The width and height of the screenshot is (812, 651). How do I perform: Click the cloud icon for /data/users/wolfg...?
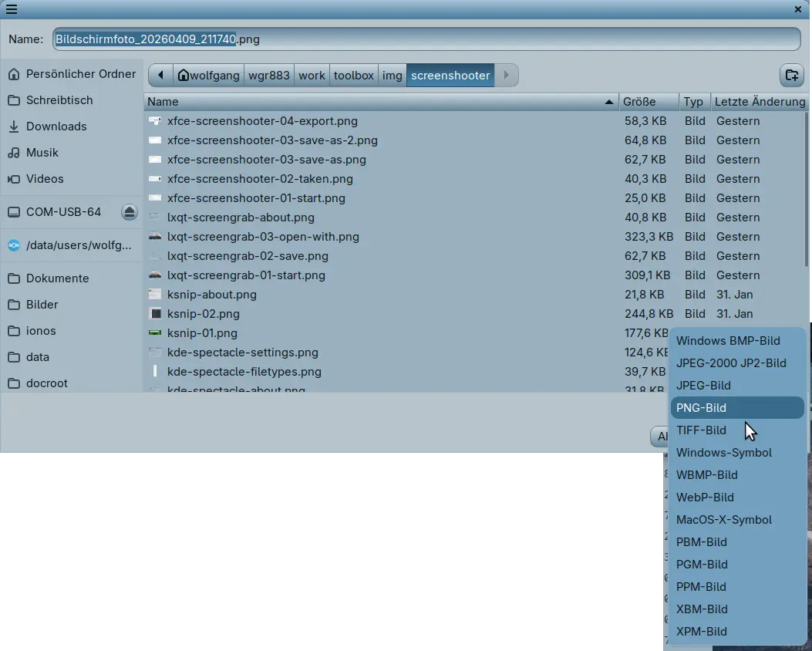tap(14, 245)
